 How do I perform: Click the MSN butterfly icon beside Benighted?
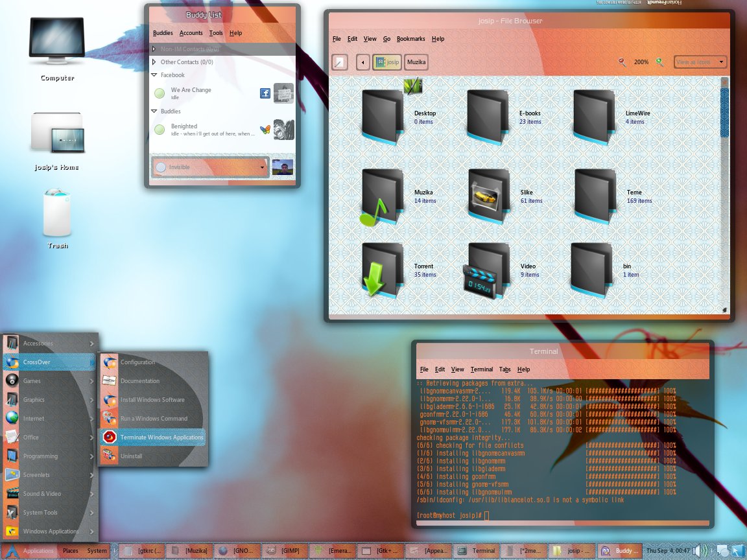[265, 130]
